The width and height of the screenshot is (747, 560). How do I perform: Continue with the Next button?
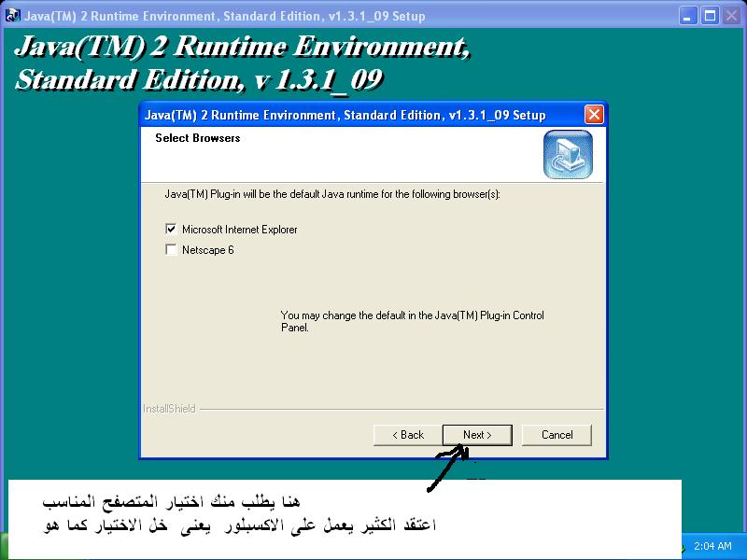(x=477, y=435)
